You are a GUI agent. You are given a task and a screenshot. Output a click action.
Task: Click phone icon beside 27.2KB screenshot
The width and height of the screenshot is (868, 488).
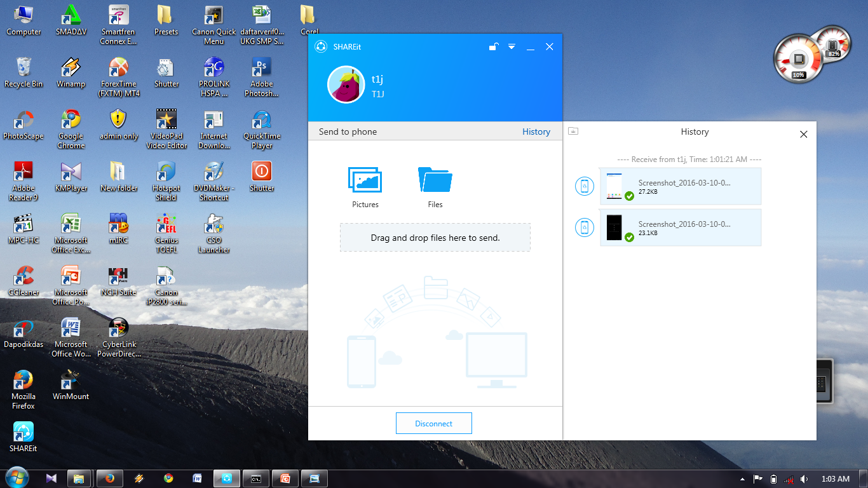point(585,186)
